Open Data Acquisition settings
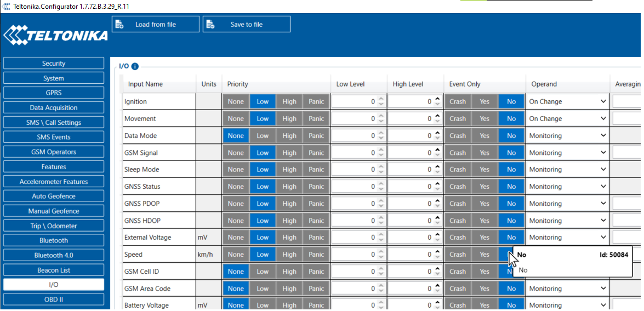This screenshot has width=644, height=311. 54,107
